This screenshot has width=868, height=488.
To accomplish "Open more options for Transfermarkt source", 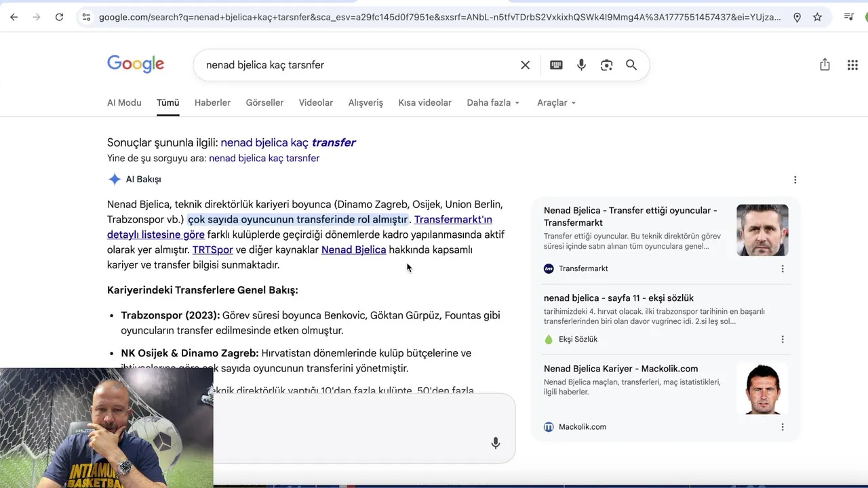I will click(x=783, y=269).
